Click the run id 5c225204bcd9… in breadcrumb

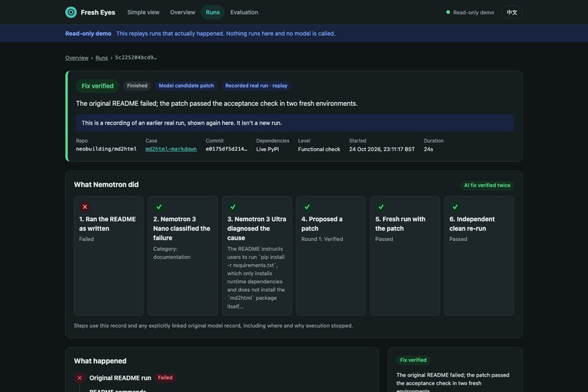(x=136, y=58)
